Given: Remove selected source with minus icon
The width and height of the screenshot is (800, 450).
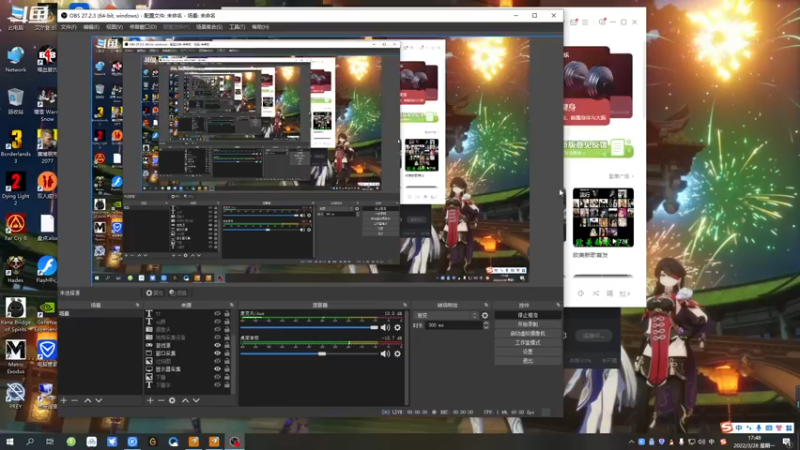Looking at the screenshot, I should (x=161, y=401).
